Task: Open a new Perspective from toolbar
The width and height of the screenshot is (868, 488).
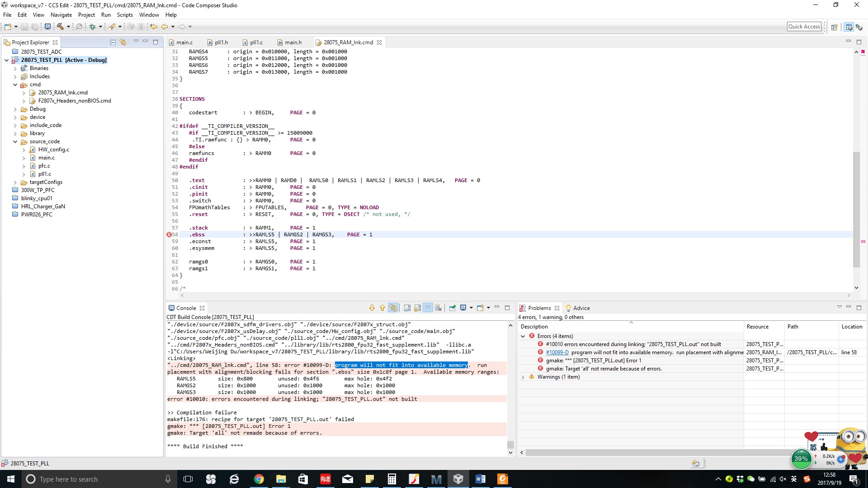Action: 835,27
